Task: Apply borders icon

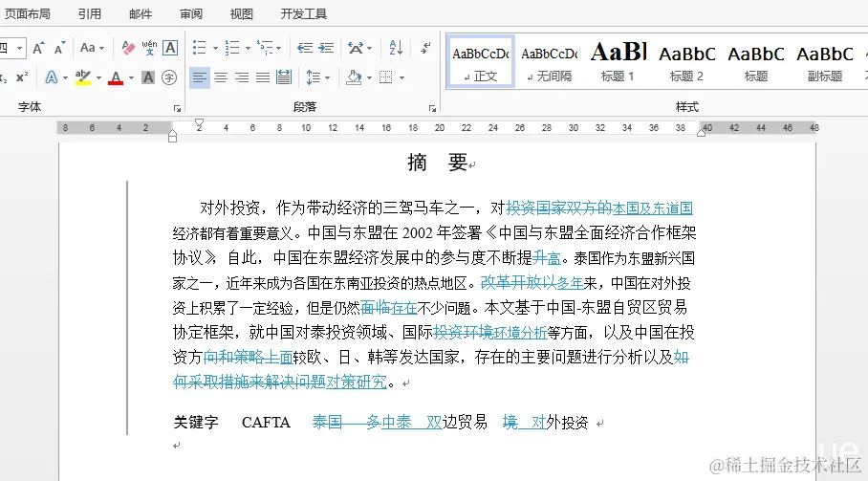Action: pyautogui.click(x=386, y=77)
